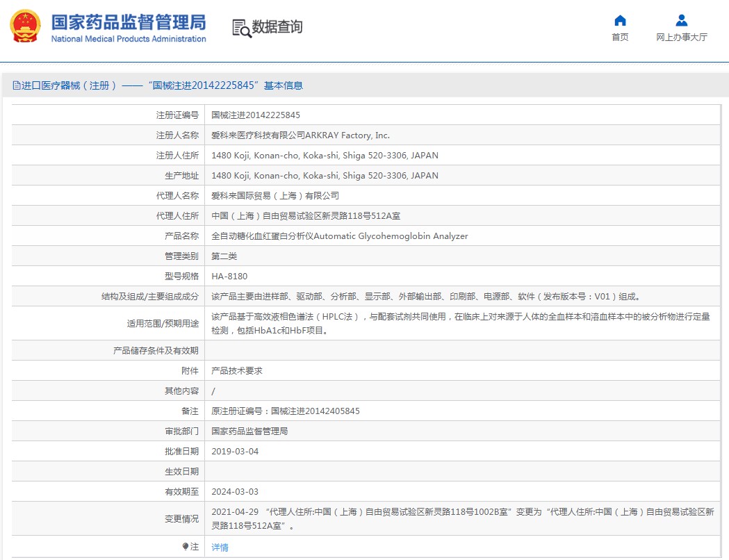This screenshot has width=729, height=560.
Task: Click the 首页 text label
Action: [620, 38]
